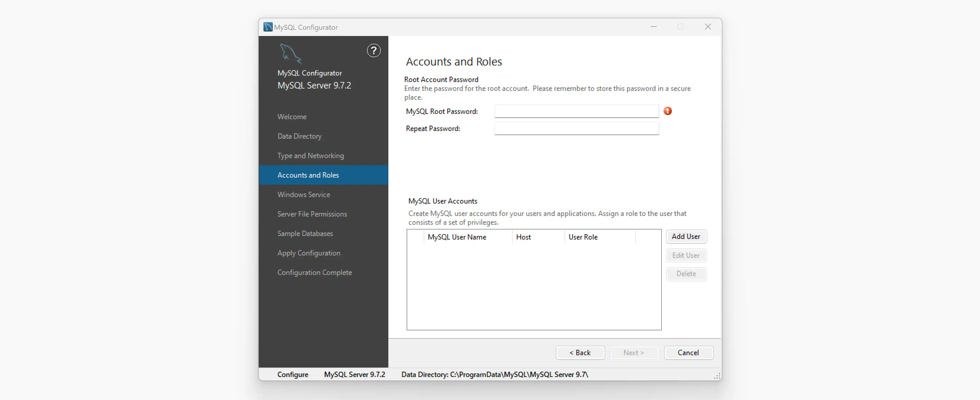Viewport: 980px width, 400px height.
Task: Click 'Configure' in the status bar
Action: (x=293, y=374)
